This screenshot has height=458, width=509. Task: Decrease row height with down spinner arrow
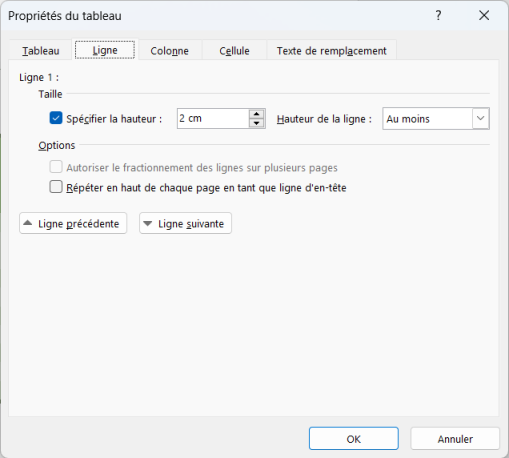256,123
